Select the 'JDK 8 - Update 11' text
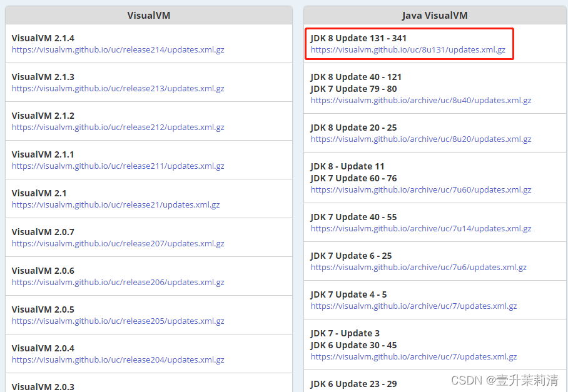Image resolution: width=568 pixels, height=392 pixels. coord(347,166)
